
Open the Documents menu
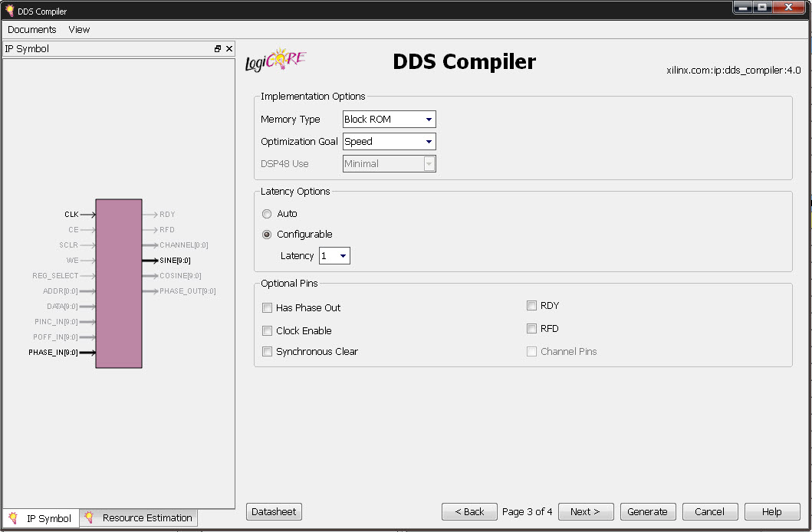32,30
